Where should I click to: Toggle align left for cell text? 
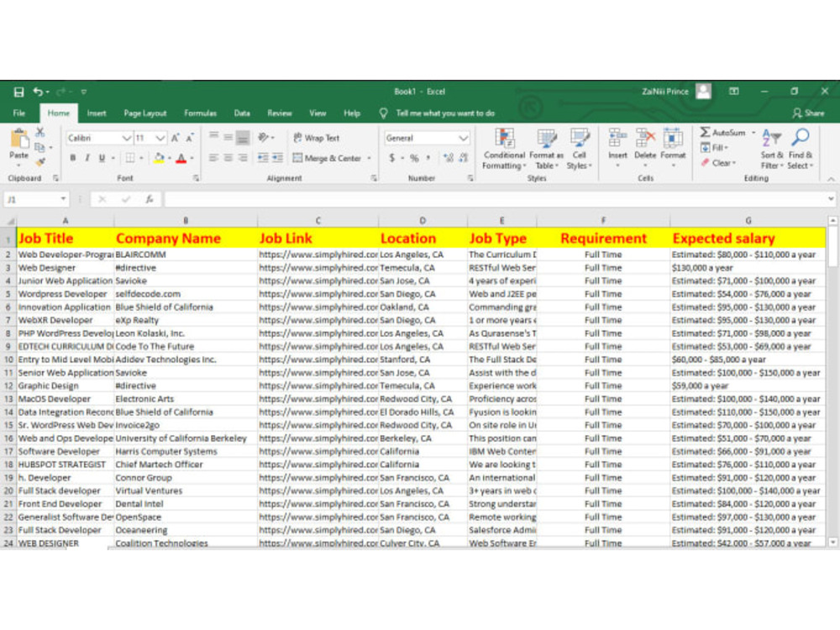(x=213, y=158)
